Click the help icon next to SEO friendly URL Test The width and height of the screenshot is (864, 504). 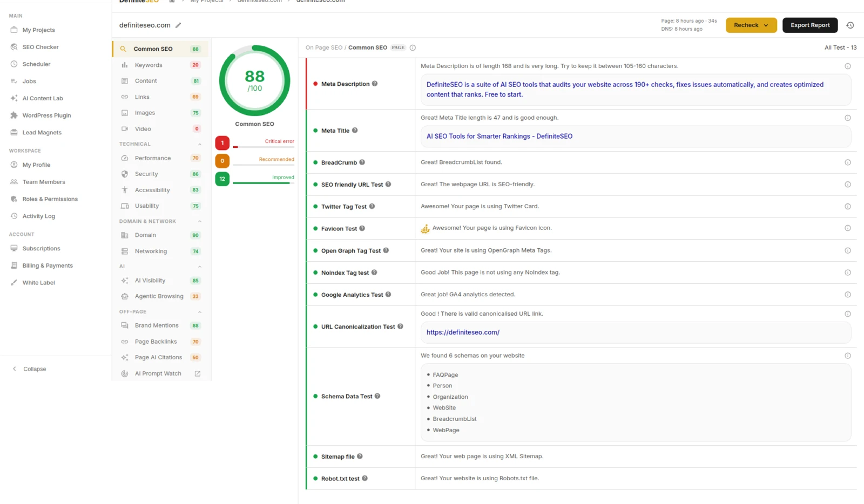point(388,185)
